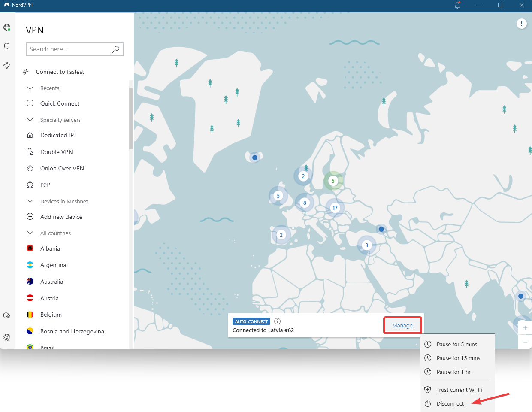Click Connect to fastest

tap(60, 72)
